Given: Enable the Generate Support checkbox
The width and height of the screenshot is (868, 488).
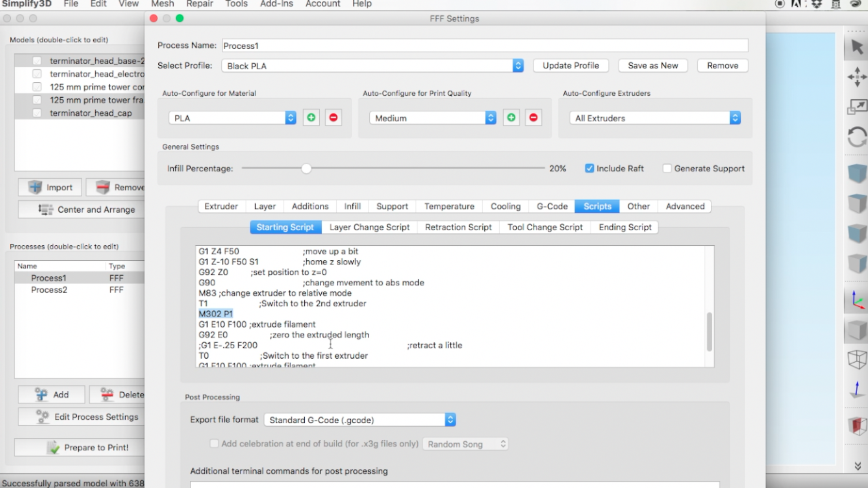Looking at the screenshot, I should (x=667, y=168).
